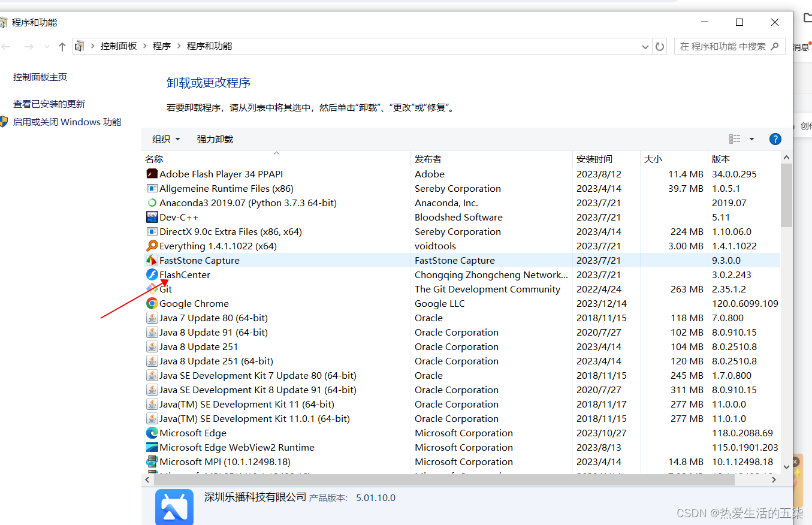The height and width of the screenshot is (525, 812).
Task: Click the Java 8 Update 91 icon
Action: click(x=152, y=332)
